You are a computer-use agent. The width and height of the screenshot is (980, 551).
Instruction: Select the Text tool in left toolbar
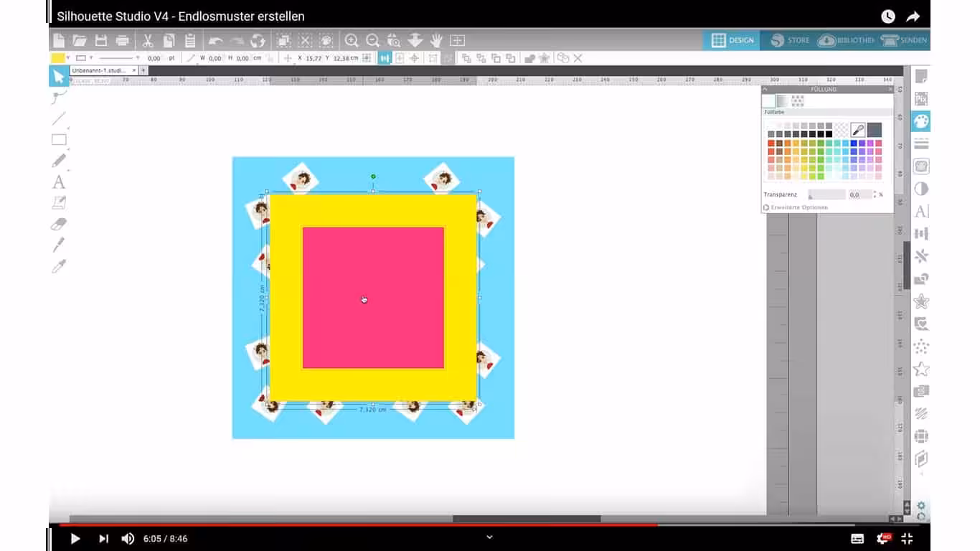pyautogui.click(x=59, y=182)
